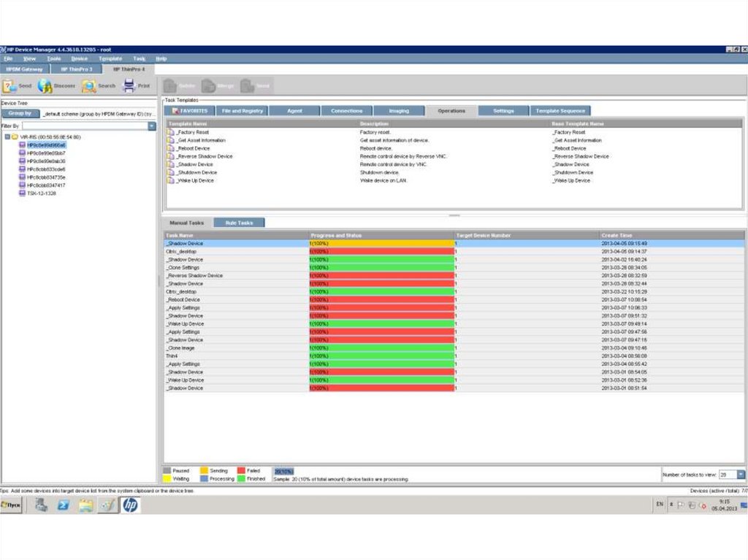Click _Shutdown Device template icon
This screenshot has width=748, height=560.
[171, 173]
